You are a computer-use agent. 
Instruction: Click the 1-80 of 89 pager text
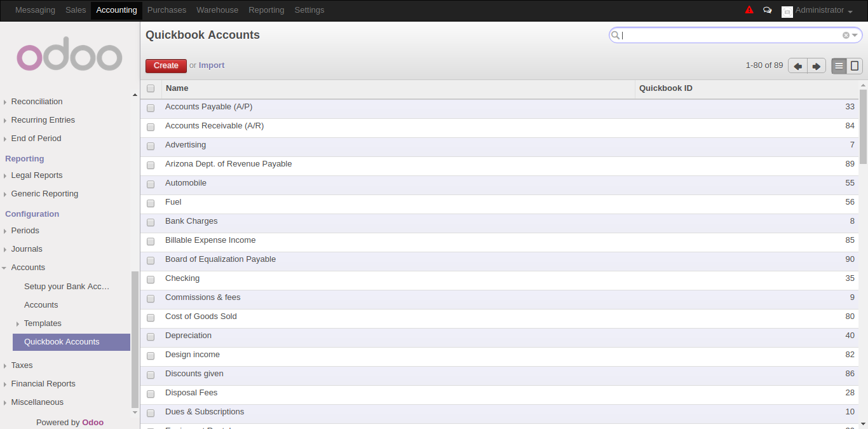764,65
